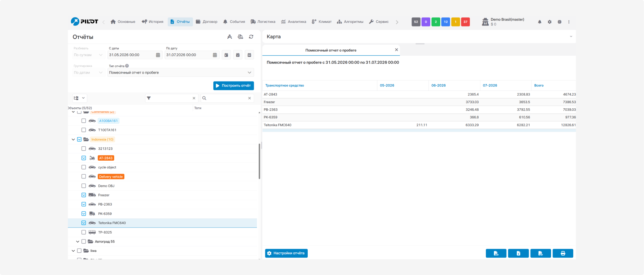The width and height of the screenshot is (644, 275).
Task: Open the Договор menu
Action: [x=206, y=22]
